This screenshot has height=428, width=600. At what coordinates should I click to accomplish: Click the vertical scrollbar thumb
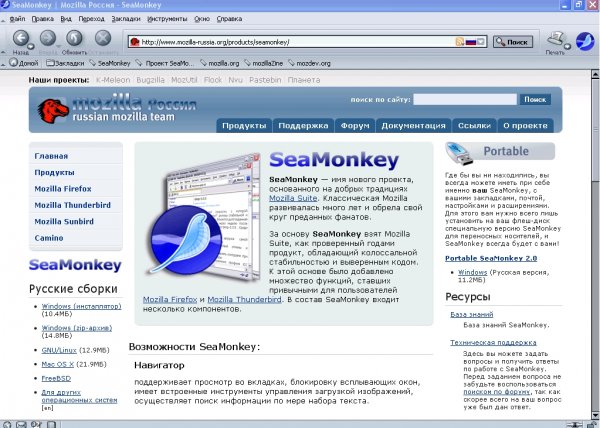[595, 129]
